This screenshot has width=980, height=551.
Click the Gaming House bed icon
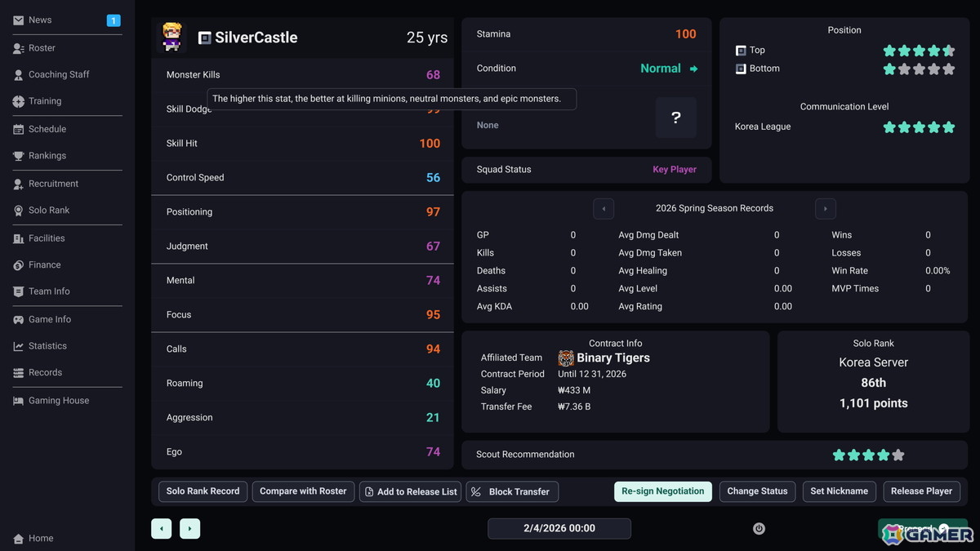point(18,401)
